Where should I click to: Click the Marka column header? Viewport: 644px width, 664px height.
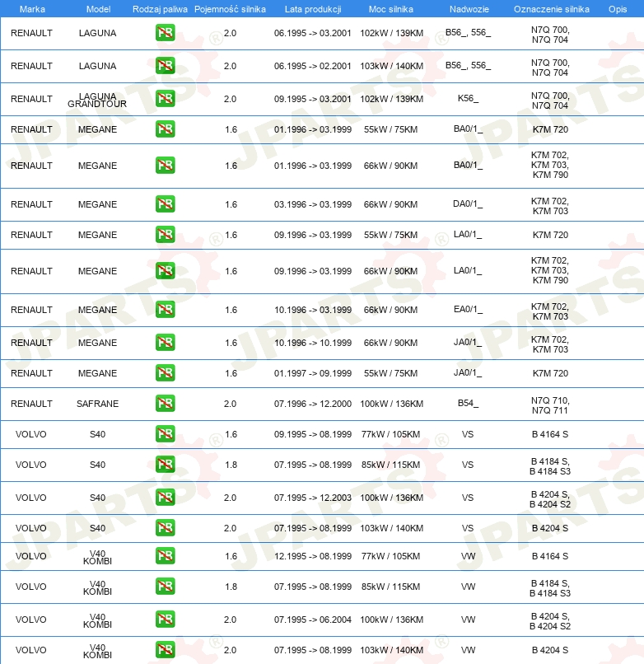point(31,8)
